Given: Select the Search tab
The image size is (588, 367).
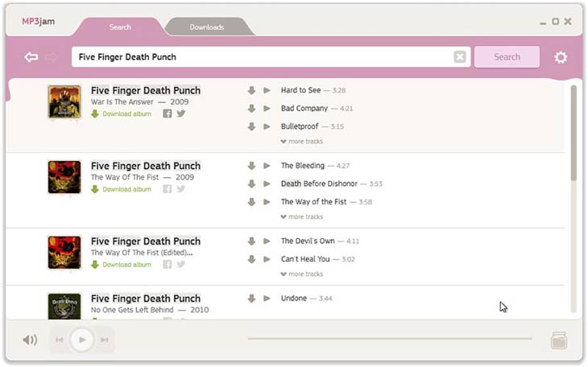Looking at the screenshot, I should (120, 27).
